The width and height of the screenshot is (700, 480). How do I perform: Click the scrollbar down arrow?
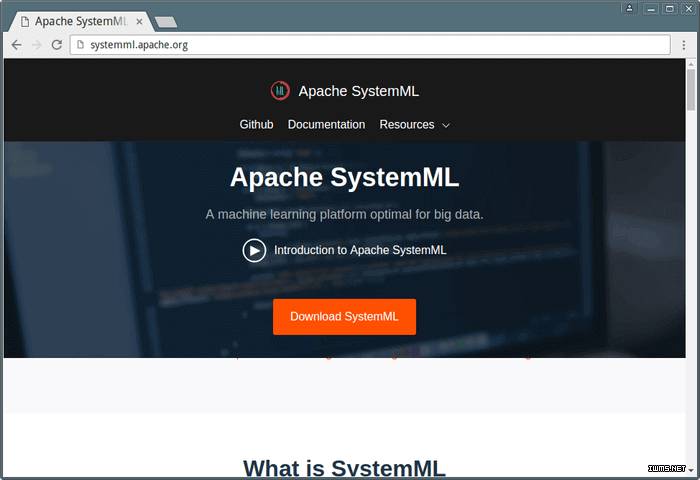click(x=691, y=471)
